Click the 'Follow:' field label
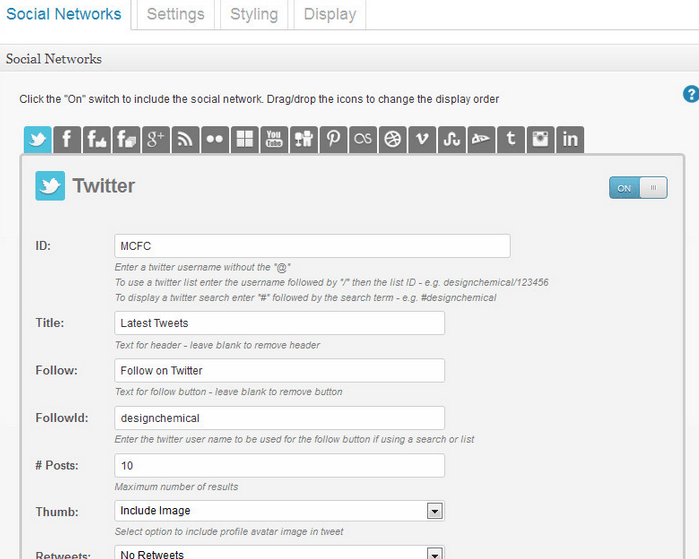 coord(57,370)
